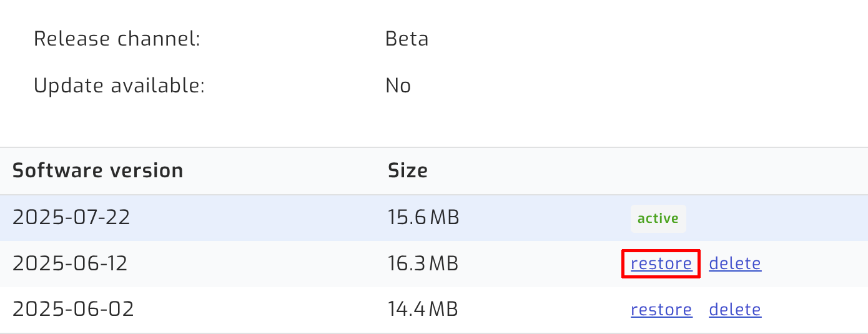
Task: Click the empty actions column header
Action: pyautogui.click(x=718, y=170)
